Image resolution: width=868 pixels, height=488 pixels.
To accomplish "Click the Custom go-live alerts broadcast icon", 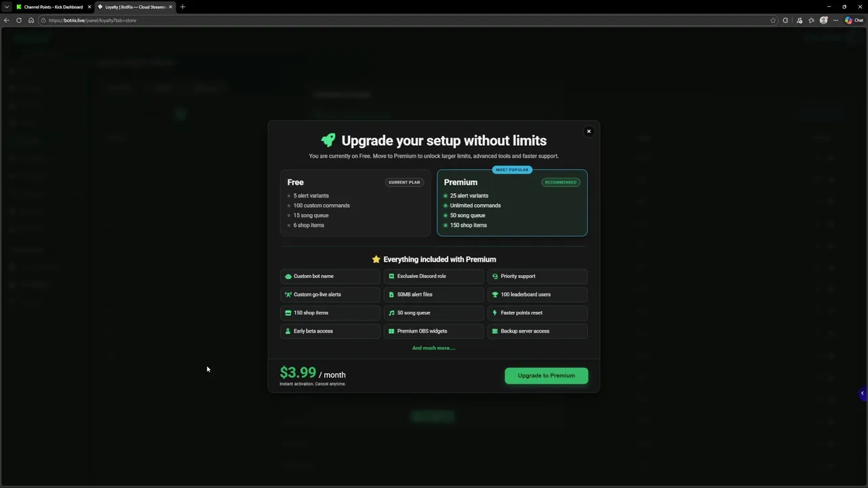I will 288,295.
